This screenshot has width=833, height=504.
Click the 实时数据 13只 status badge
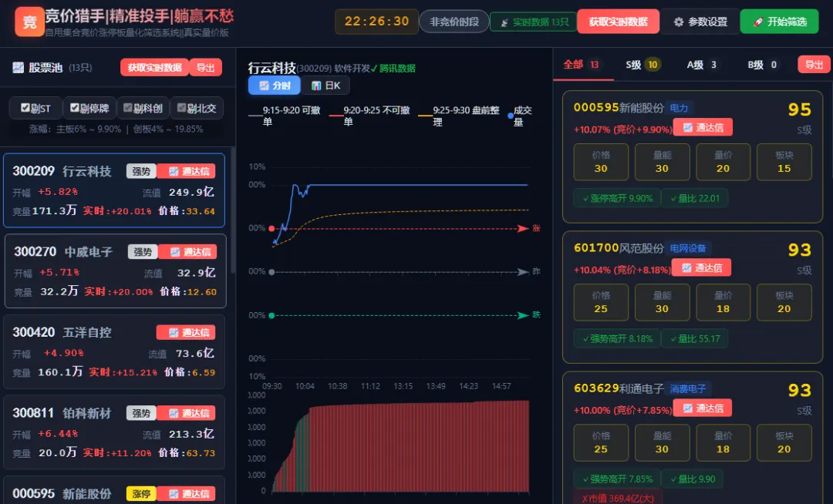pyautogui.click(x=534, y=22)
